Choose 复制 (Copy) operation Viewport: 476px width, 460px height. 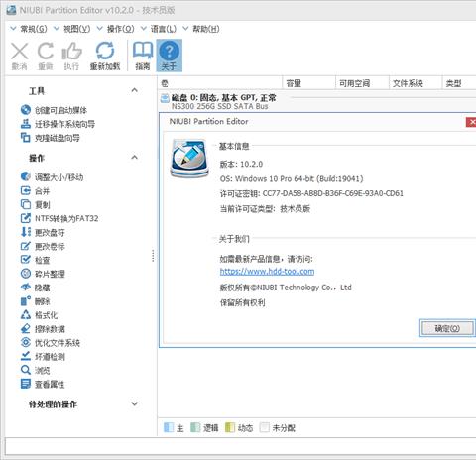pyautogui.click(x=35, y=205)
